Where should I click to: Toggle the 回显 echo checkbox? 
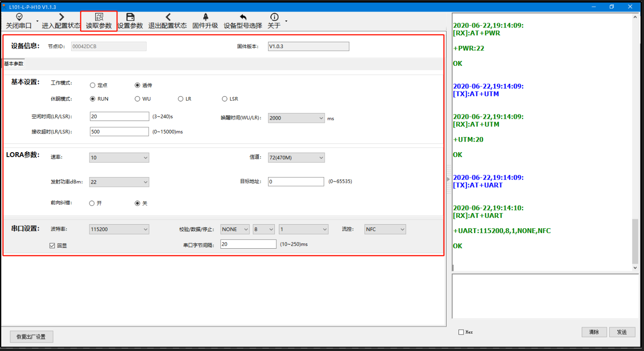(52, 245)
